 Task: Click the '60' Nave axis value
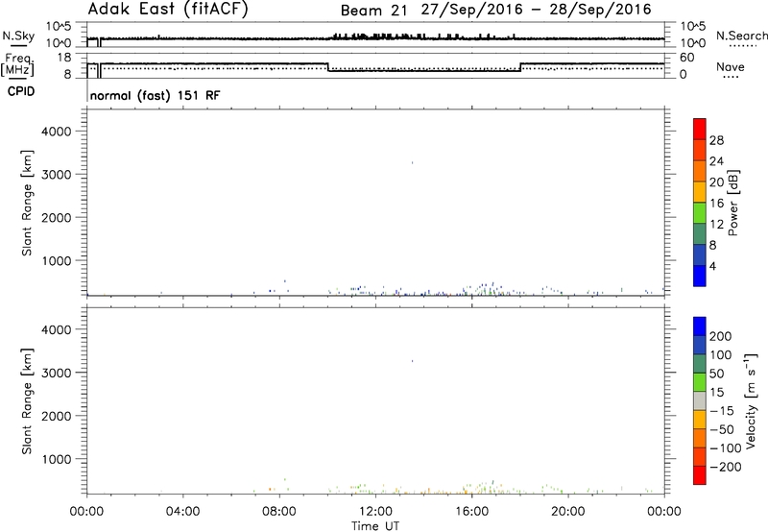pyautogui.click(x=687, y=58)
